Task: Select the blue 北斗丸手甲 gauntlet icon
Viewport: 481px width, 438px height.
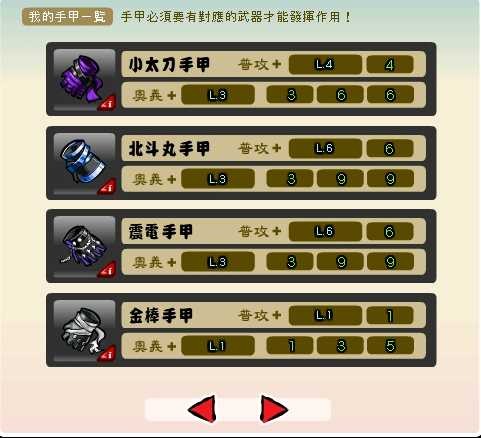Action: (84, 163)
